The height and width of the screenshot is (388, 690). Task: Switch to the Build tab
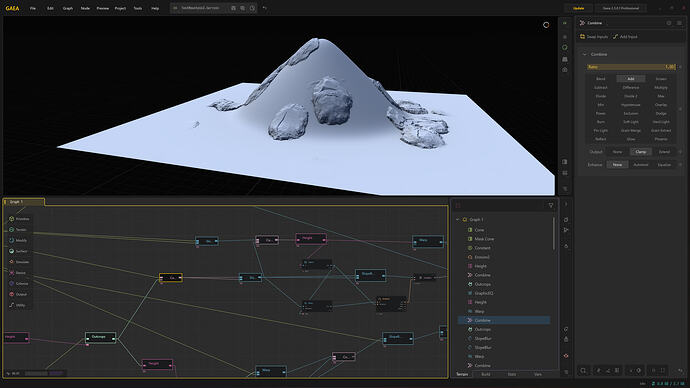pyautogui.click(x=486, y=374)
